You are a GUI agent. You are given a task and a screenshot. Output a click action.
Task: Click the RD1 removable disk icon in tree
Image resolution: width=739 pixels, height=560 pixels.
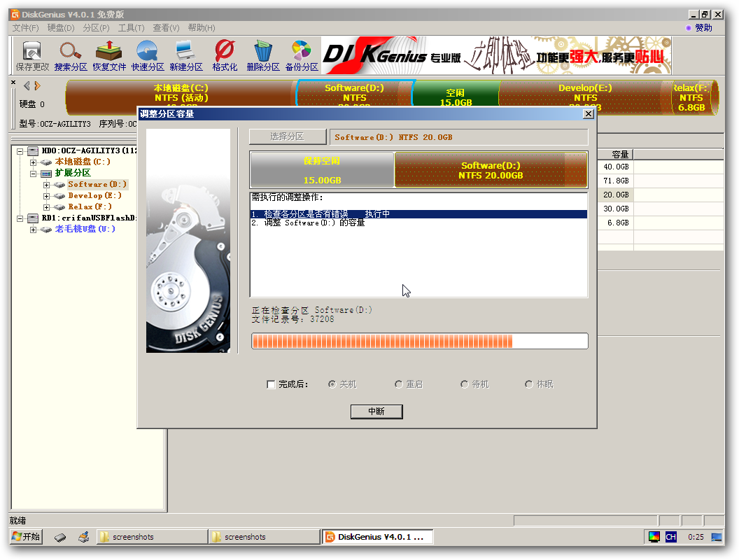coord(33,218)
